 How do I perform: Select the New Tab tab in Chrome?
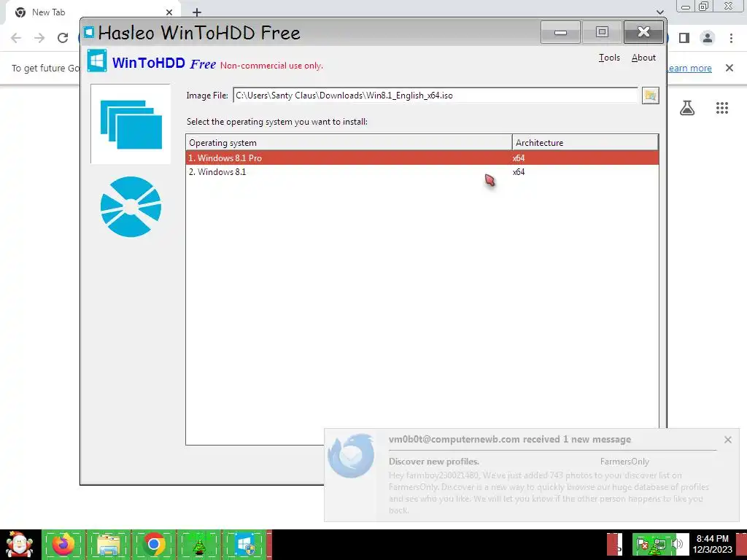pos(93,12)
